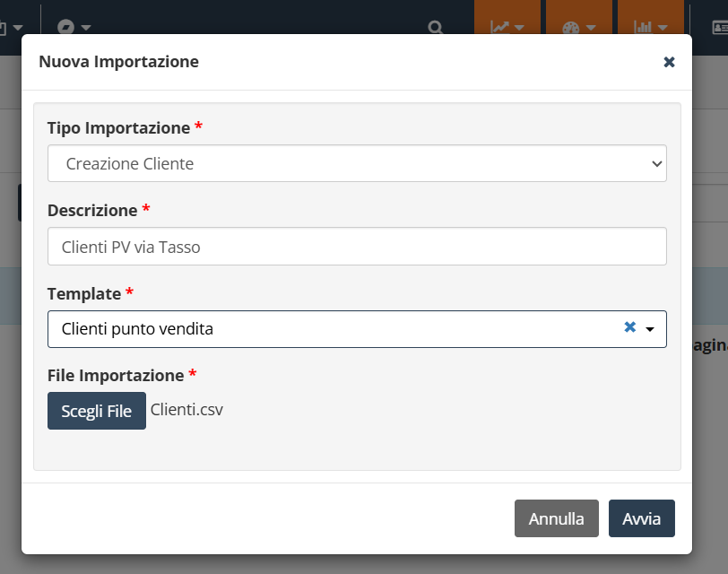Click the Clienti punto vendita template field
Image resolution: width=728 pixels, height=574 pixels.
tap(357, 329)
